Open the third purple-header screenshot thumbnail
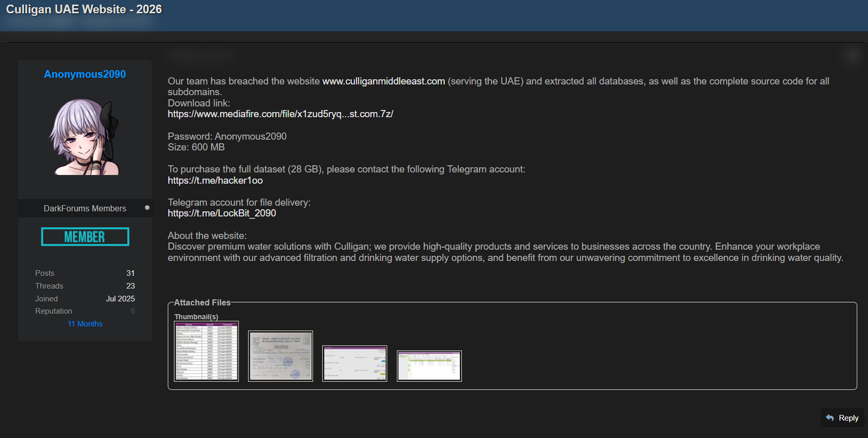Viewport: 868px width, 438px height. coord(354,363)
